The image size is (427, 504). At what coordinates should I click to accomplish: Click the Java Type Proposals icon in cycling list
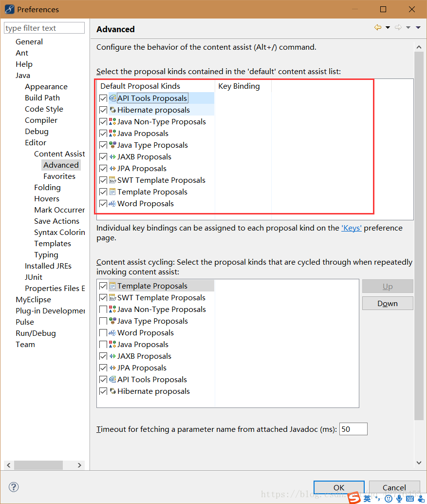coord(112,321)
